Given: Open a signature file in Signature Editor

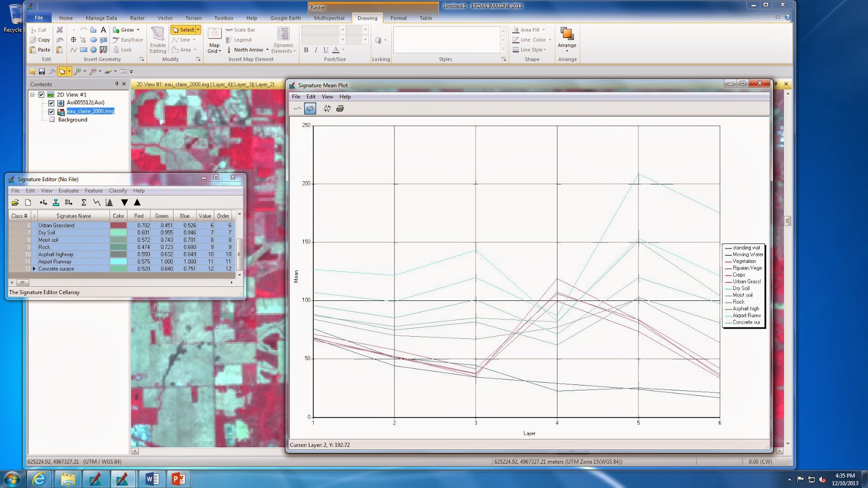Looking at the screenshot, I should point(15,202).
